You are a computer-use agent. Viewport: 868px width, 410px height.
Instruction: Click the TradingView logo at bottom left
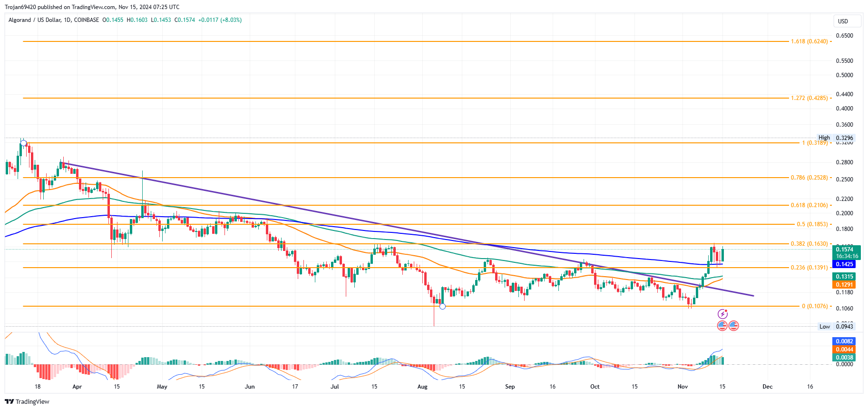click(27, 401)
